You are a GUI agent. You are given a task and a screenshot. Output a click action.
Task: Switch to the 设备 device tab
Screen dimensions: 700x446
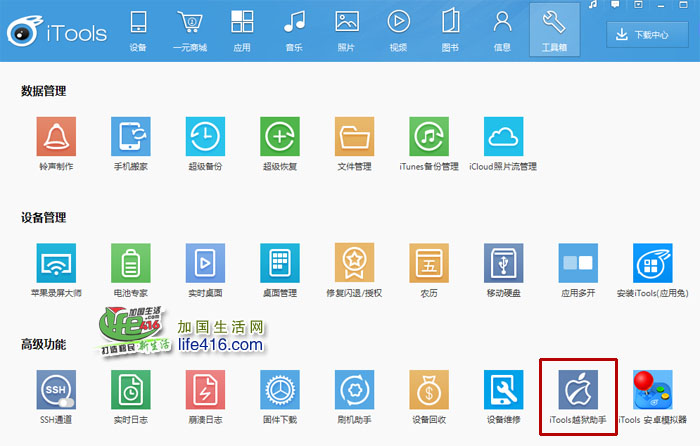[138, 30]
